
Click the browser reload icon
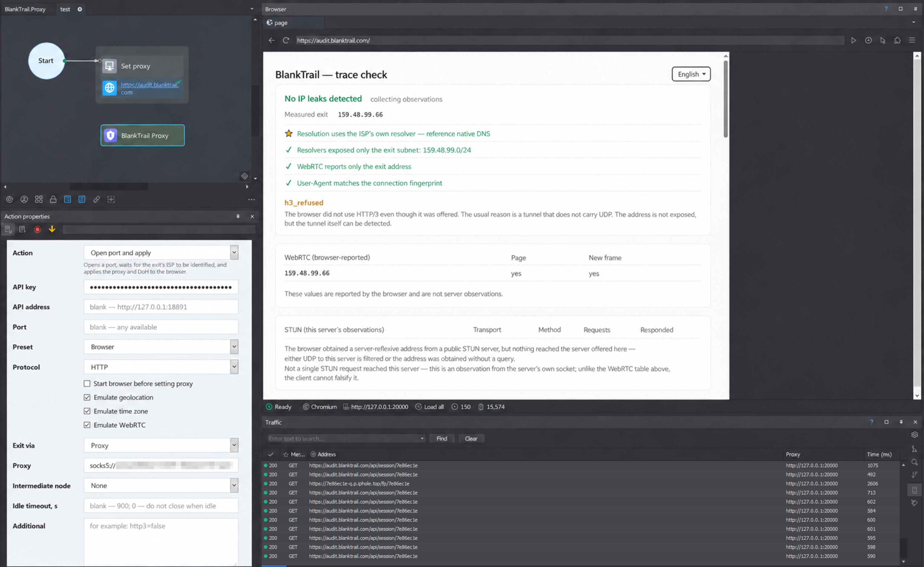pos(286,40)
